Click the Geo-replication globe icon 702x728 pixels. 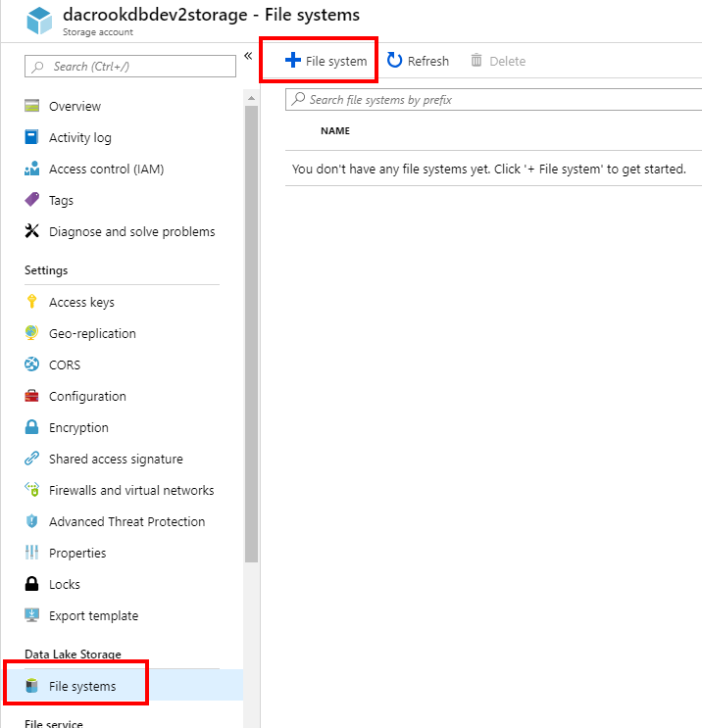click(31, 333)
